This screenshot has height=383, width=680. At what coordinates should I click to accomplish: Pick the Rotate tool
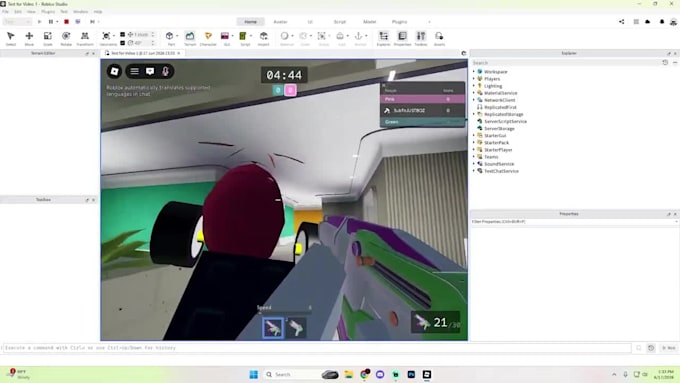pyautogui.click(x=66, y=38)
